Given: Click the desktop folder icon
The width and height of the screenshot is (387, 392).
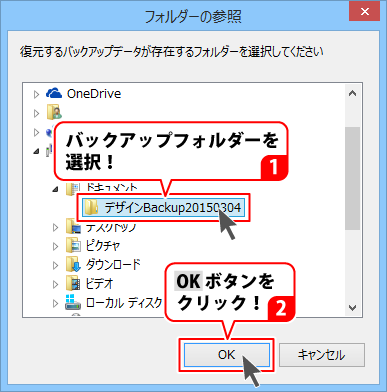Looking at the screenshot, I should [73, 227].
